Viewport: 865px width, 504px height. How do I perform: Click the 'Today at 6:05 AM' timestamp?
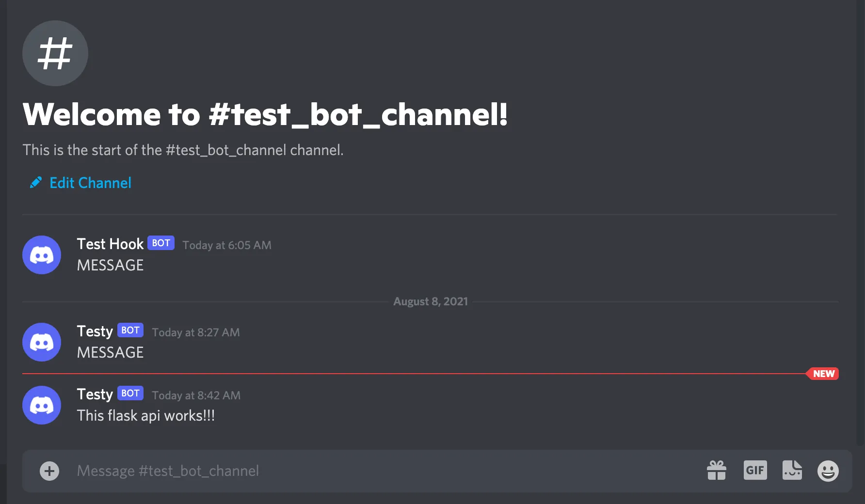pos(226,245)
